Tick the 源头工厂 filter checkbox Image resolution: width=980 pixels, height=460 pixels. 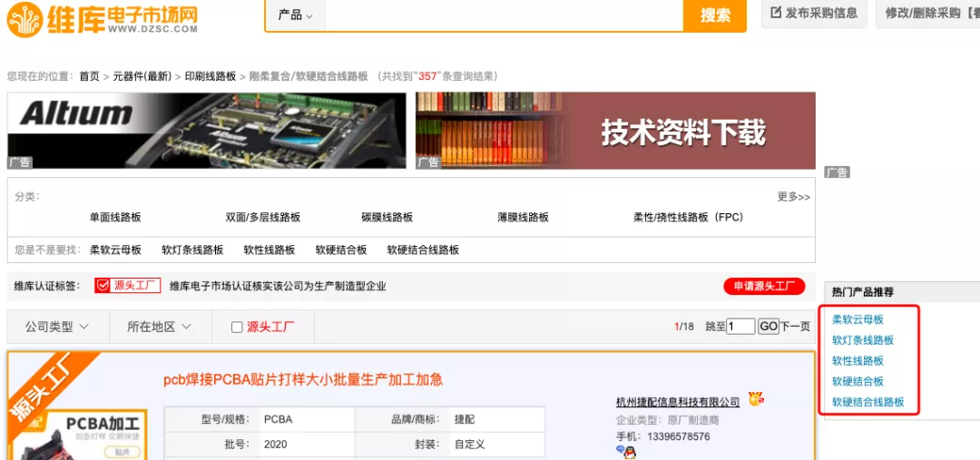coord(237,328)
